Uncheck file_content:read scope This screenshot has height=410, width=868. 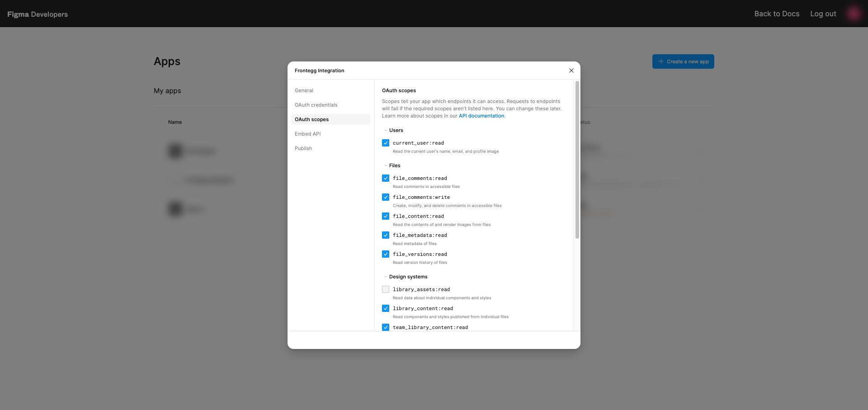(386, 216)
